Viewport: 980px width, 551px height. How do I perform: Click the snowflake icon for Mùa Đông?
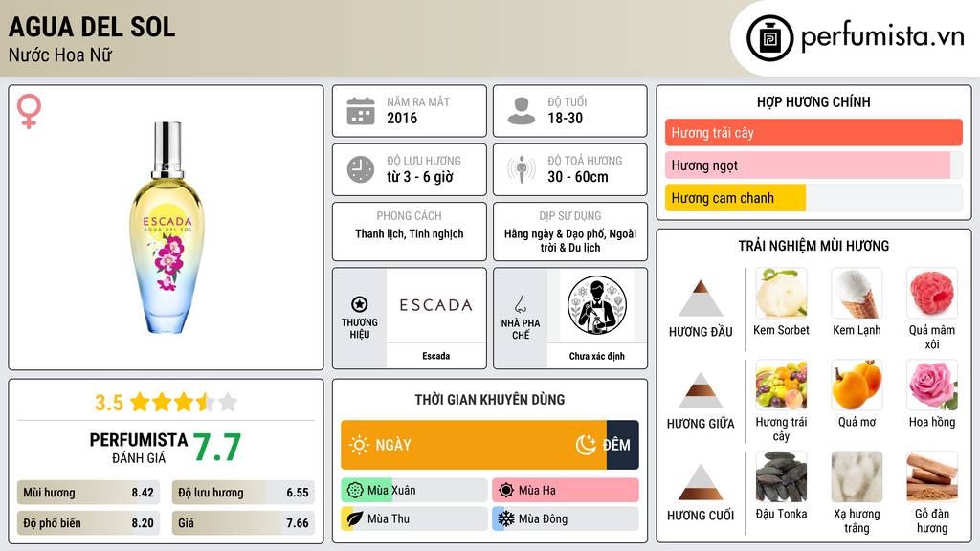pyautogui.click(x=506, y=518)
